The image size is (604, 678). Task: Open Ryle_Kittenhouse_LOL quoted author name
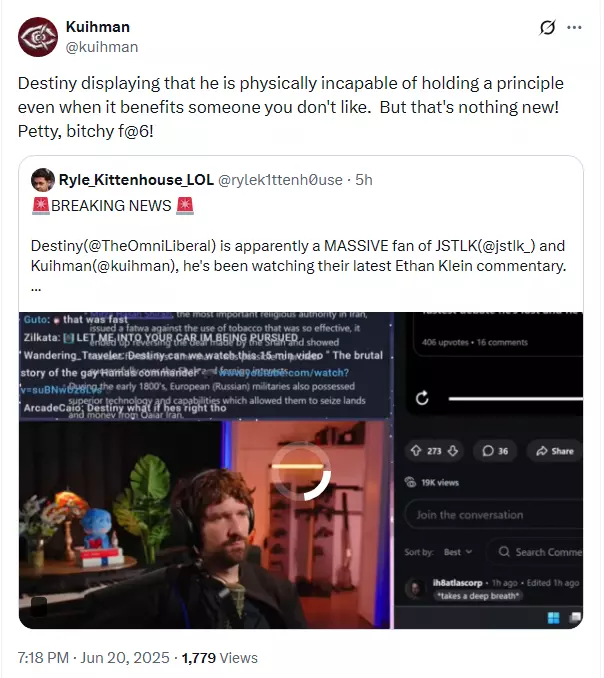click(x=136, y=180)
